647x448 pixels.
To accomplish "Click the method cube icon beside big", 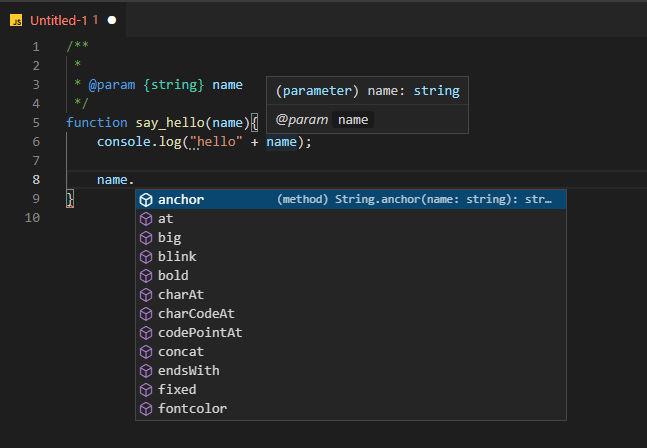I will coord(146,238).
